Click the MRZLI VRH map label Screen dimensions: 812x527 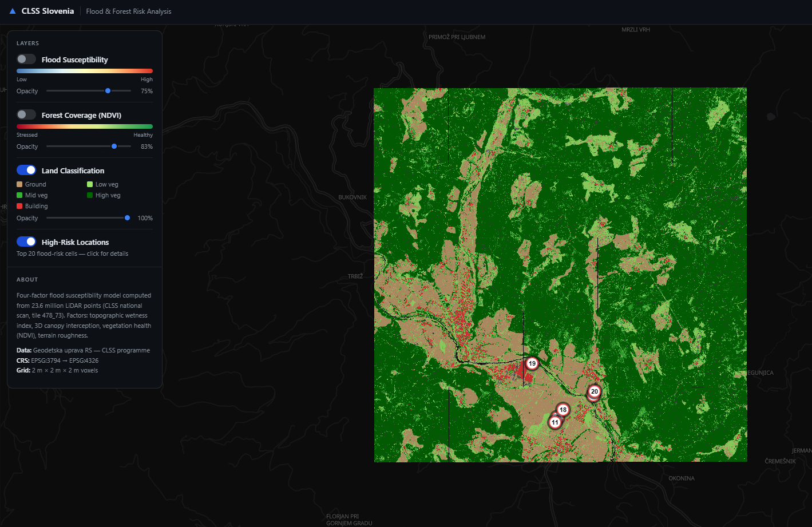tap(636, 30)
